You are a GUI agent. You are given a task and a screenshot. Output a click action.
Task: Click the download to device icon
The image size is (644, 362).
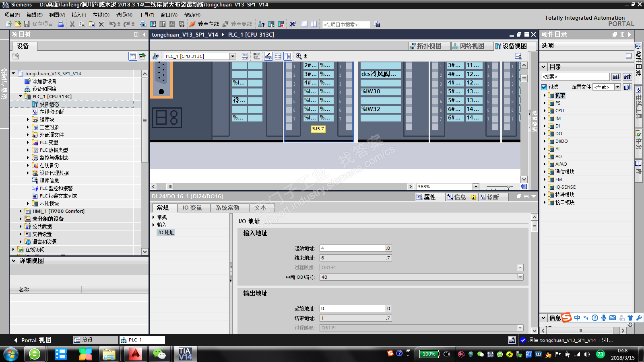[x=153, y=24]
